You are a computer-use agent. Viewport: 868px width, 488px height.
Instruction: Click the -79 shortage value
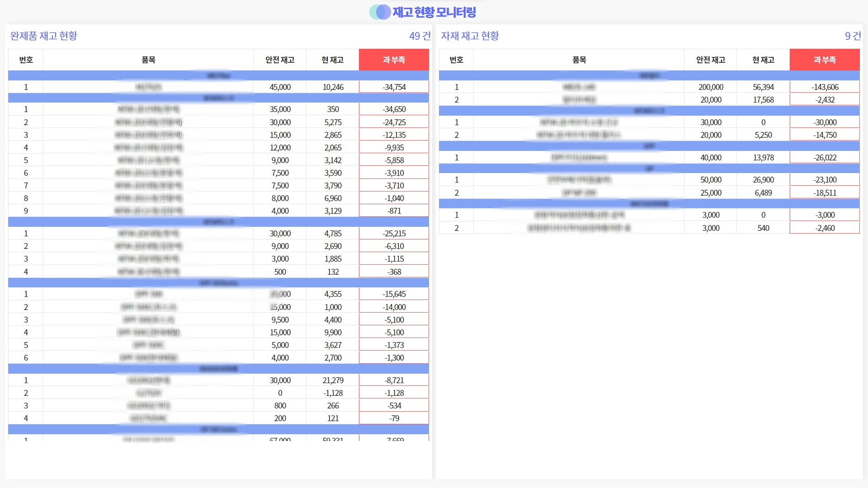pyautogui.click(x=394, y=418)
